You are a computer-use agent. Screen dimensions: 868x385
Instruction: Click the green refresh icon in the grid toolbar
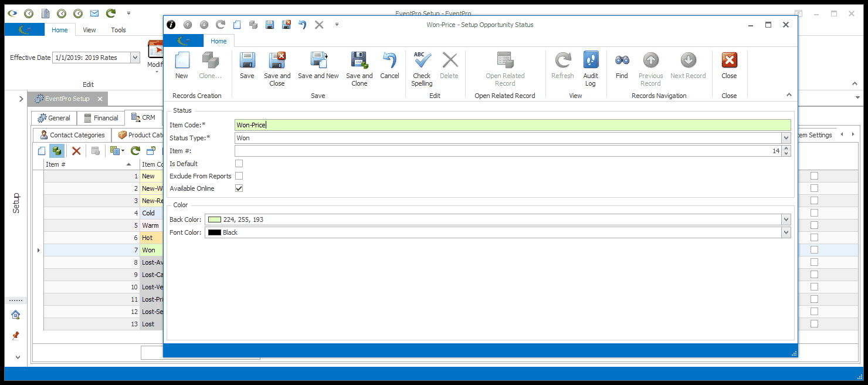[x=135, y=151]
